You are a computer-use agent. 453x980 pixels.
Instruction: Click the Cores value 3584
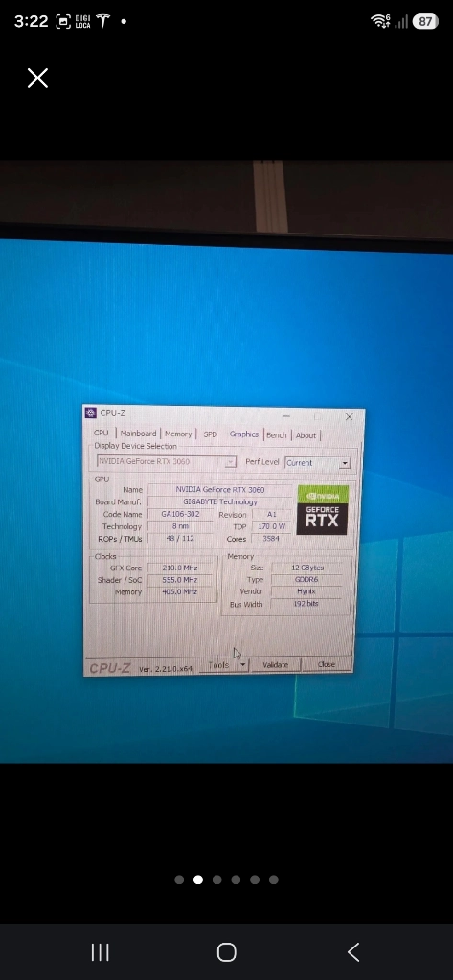click(x=272, y=539)
